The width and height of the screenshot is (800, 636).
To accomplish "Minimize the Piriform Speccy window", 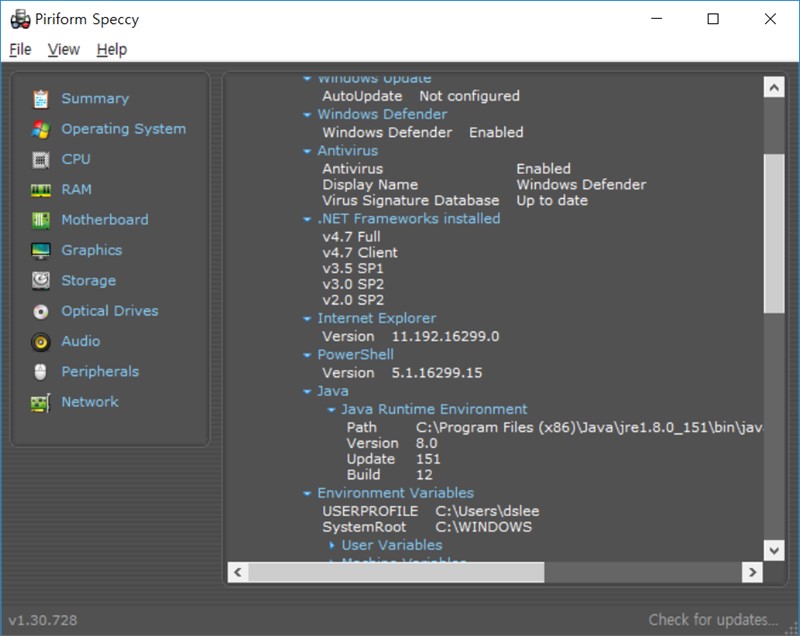I will (x=657, y=19).
